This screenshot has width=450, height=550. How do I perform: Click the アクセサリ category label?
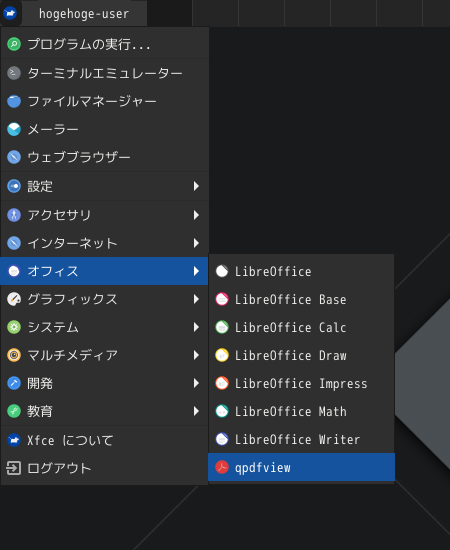pyautogui.click(x=59, y=215)
